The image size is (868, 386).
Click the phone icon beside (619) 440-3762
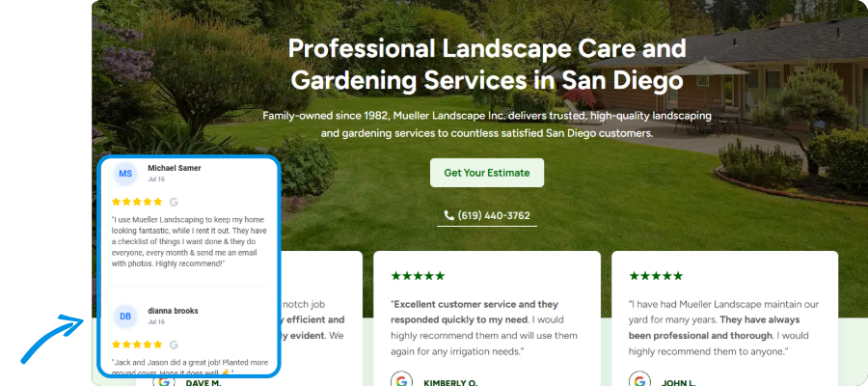coord(448,215)
